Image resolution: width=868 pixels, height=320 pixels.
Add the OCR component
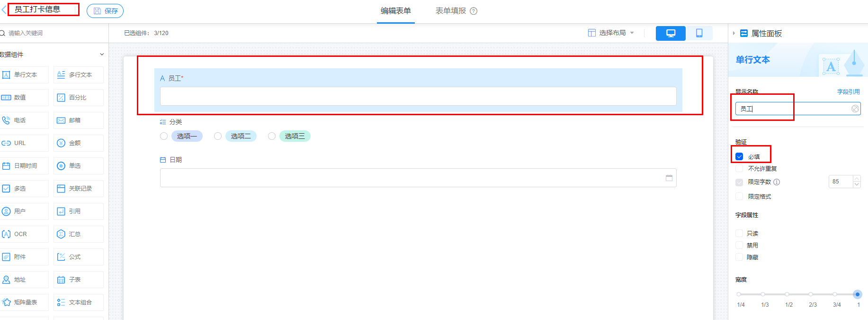tap(24, 234)
